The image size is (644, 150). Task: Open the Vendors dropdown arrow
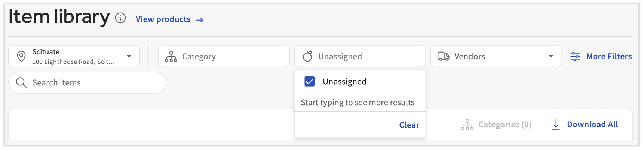coord(551,56)
